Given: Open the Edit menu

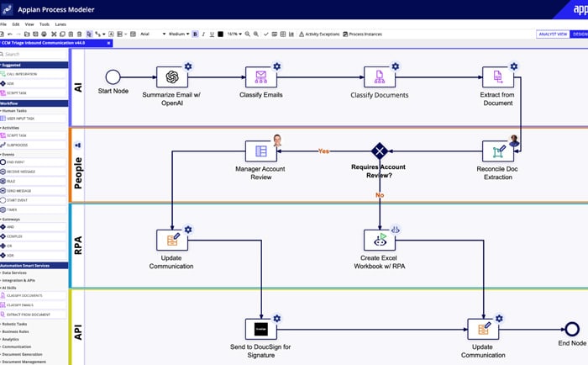Looking at the screenshot, I should [x=16, y=24].
